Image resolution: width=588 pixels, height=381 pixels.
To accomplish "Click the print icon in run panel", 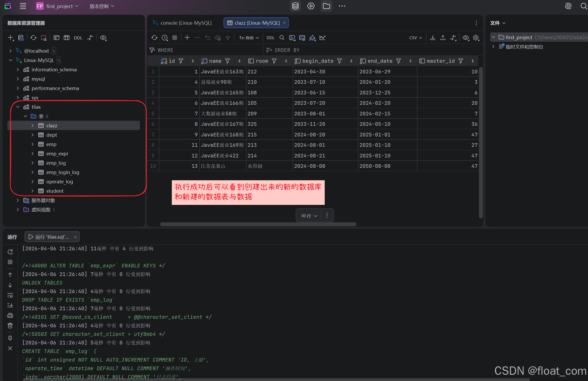I will pos(10,315).
